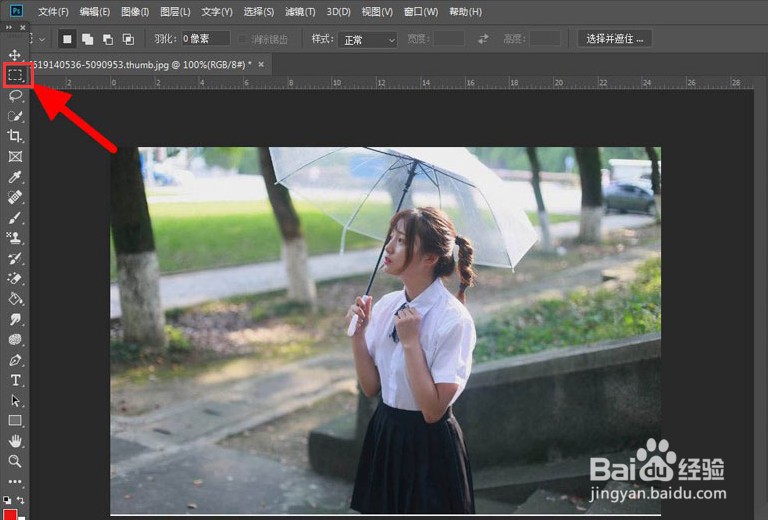The height and width of the screenshot is (520, 768).
Task: Open the 帮助(H) menu
Action: point(465,12)
